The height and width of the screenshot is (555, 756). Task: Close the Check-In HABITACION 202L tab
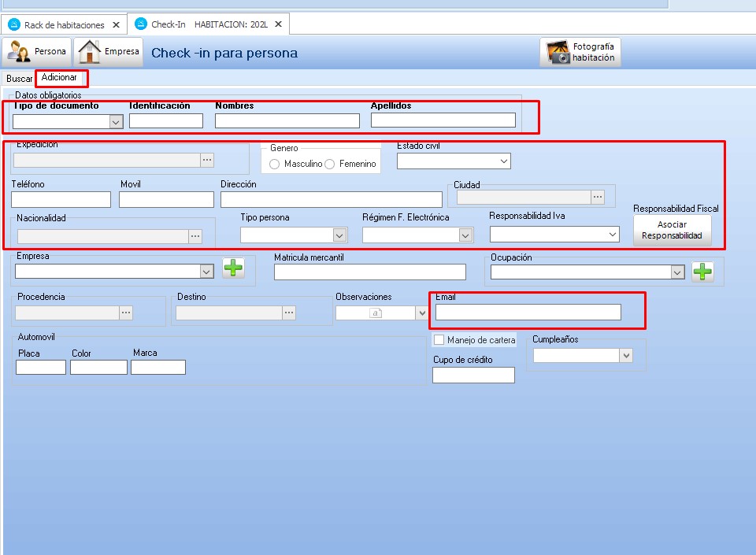(278, 24)
